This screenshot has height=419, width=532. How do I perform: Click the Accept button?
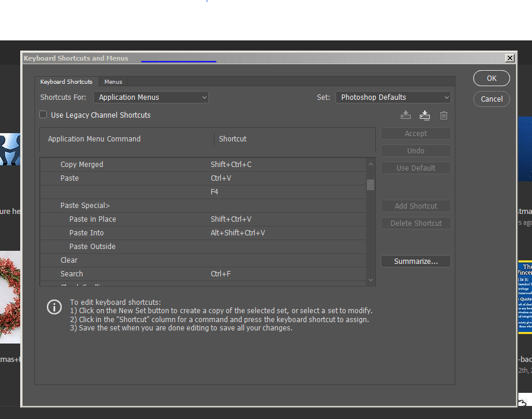[415, 133]
